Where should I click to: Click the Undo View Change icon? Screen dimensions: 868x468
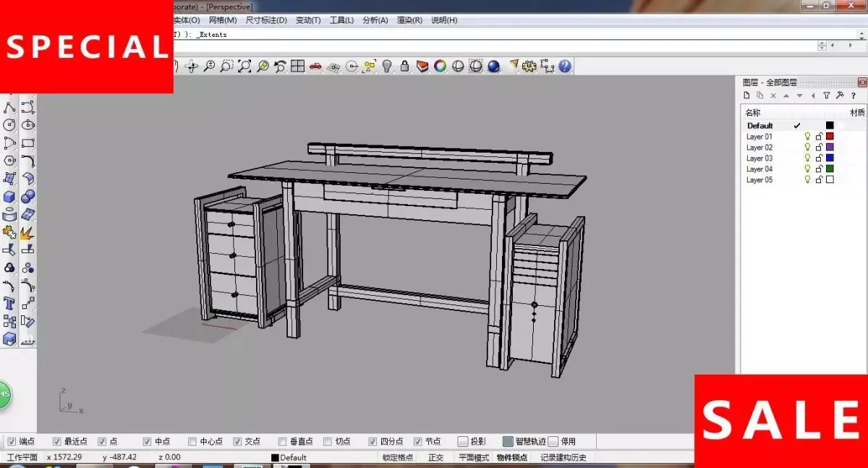[280, 66]
